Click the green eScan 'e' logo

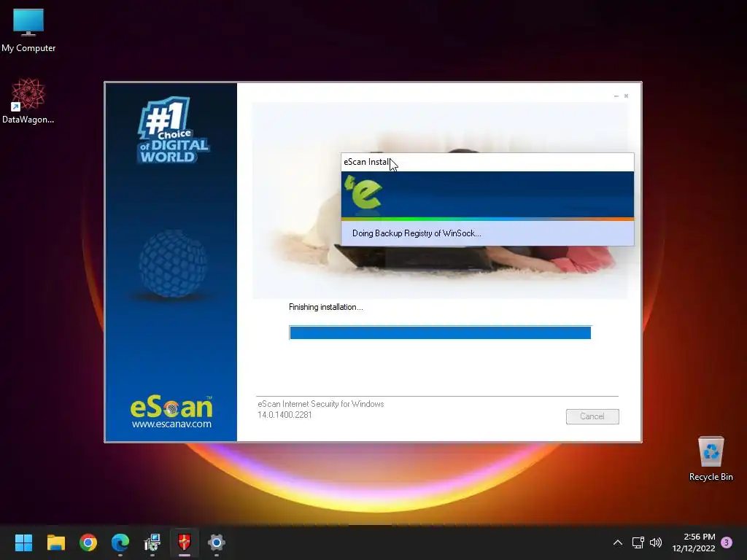click(363, 192)
